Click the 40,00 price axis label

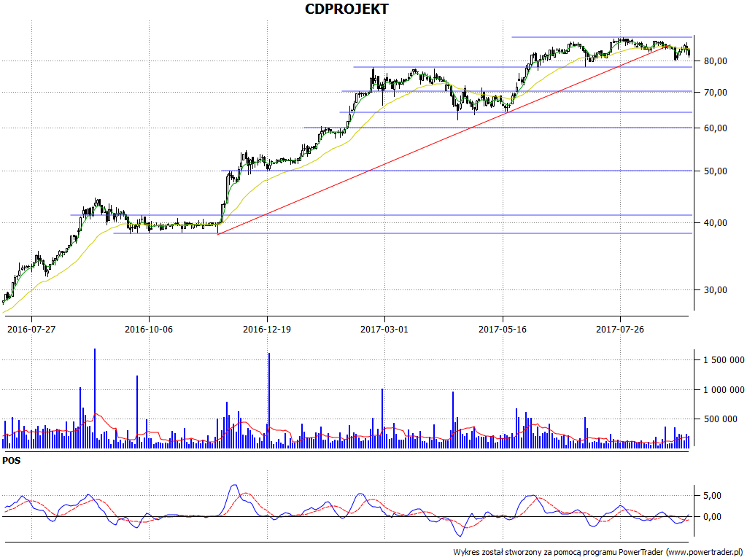click(x=715, y=223)
